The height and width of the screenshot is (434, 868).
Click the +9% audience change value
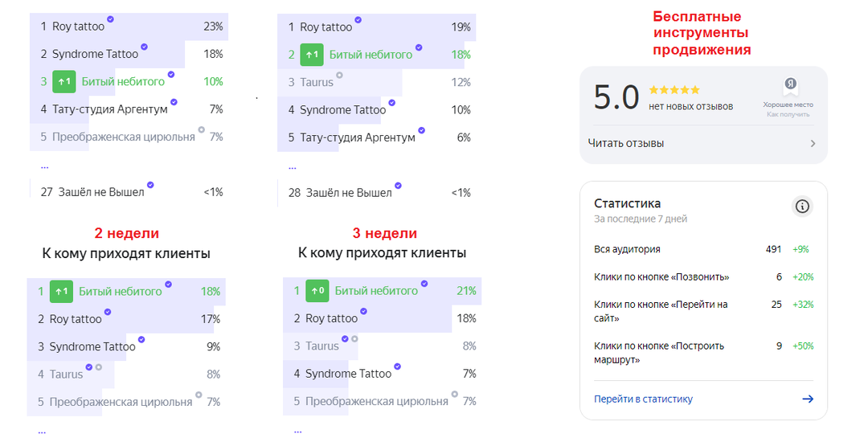tap(801, 250)
